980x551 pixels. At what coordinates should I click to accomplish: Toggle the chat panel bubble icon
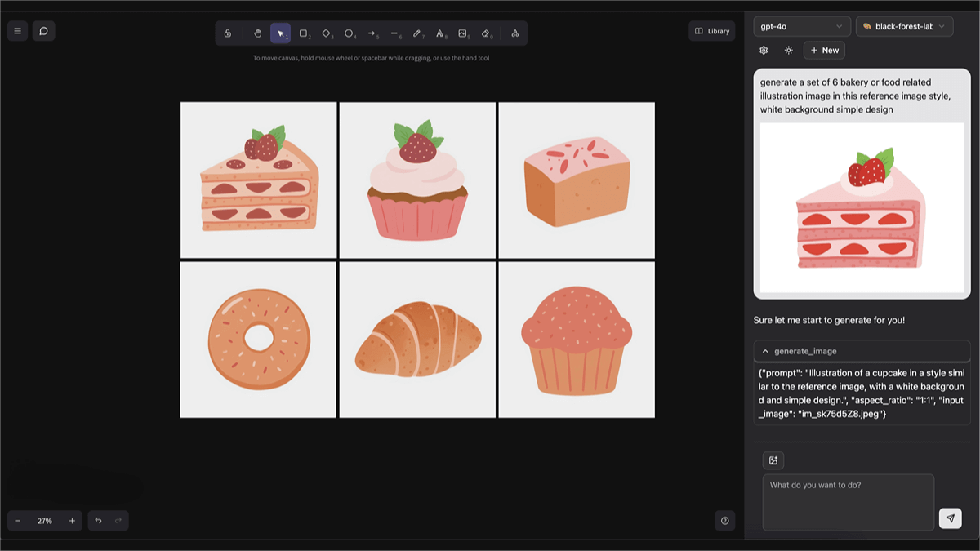pyautogui.click(x=43, y=31)
